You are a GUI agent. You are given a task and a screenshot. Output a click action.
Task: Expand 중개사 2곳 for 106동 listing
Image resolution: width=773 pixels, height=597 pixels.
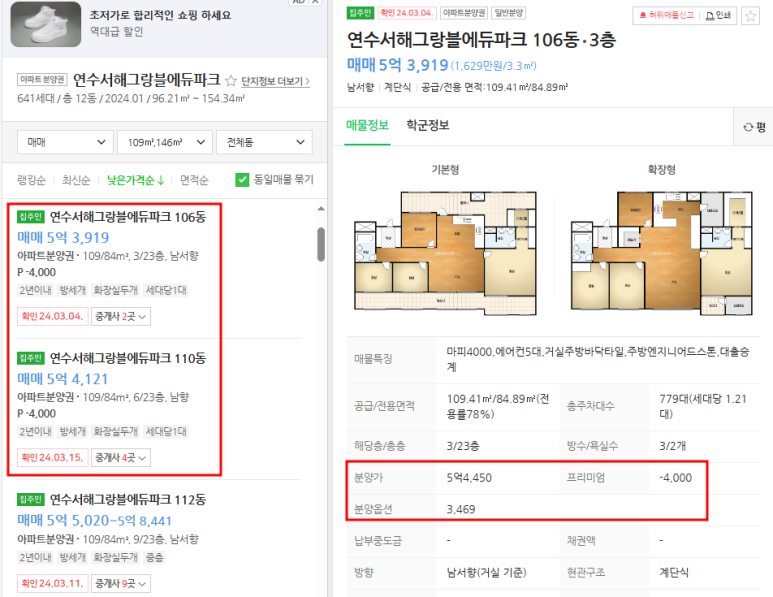(x=121, y=316)
